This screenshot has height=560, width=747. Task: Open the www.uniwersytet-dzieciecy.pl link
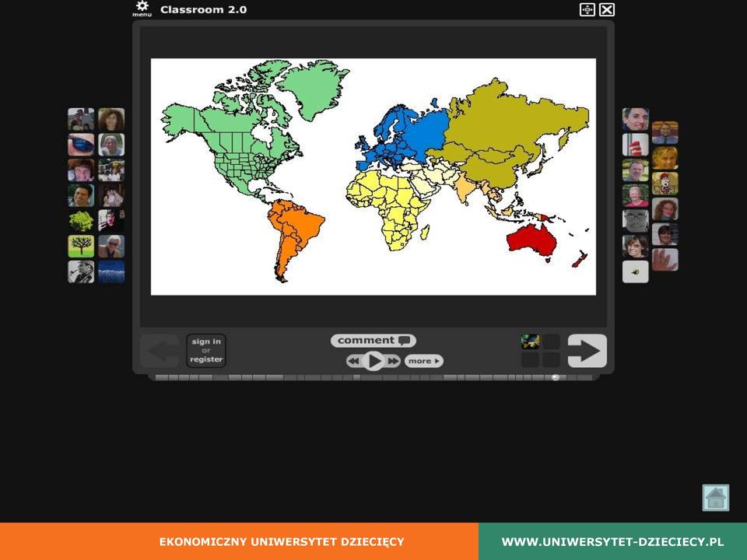click(x=612, y=541)
